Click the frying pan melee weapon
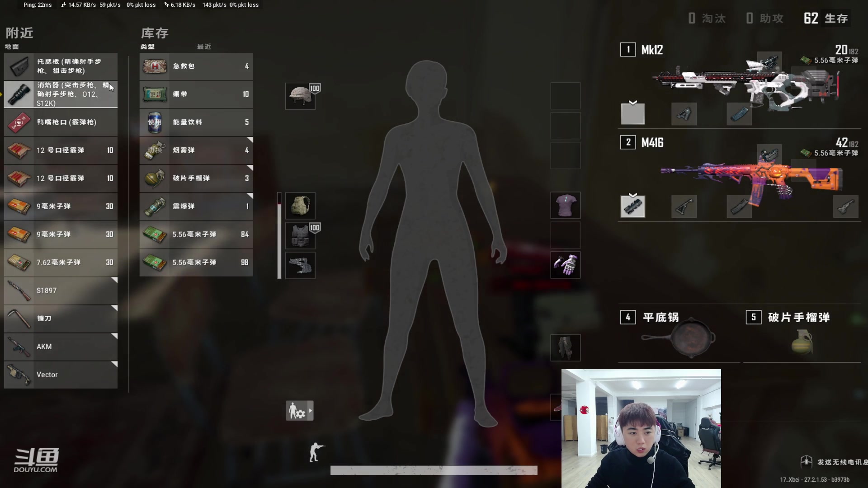The image size is (868, 488). 678,338
